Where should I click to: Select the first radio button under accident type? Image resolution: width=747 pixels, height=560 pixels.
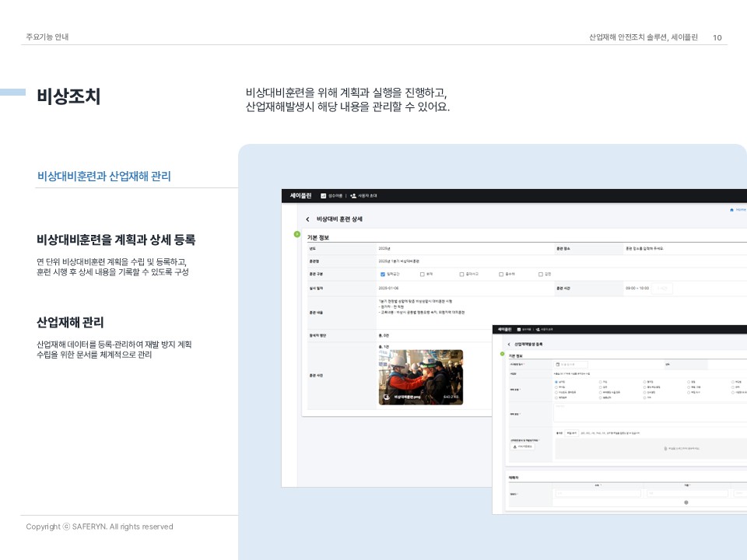[556, 382]
